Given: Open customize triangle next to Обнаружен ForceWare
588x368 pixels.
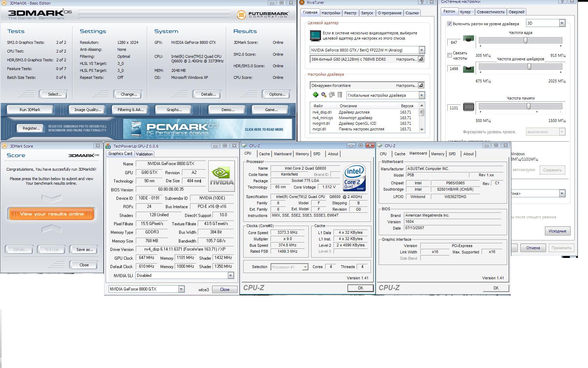Looking at the screenshot, I should tap(421, 86).
